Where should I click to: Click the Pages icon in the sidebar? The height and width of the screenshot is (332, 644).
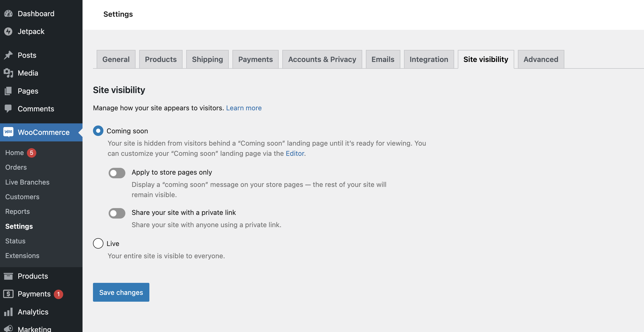pos(8,91)
